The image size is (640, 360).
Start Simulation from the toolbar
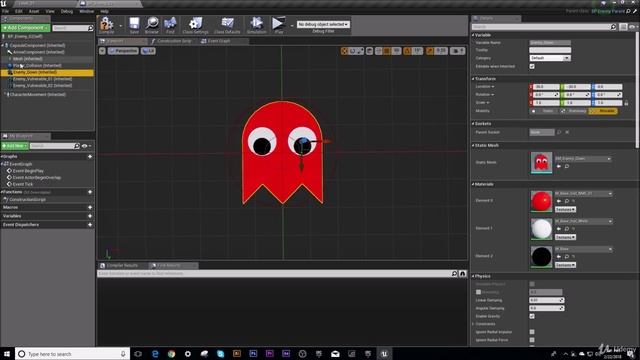pyautogui.click(x=256, y=25)
